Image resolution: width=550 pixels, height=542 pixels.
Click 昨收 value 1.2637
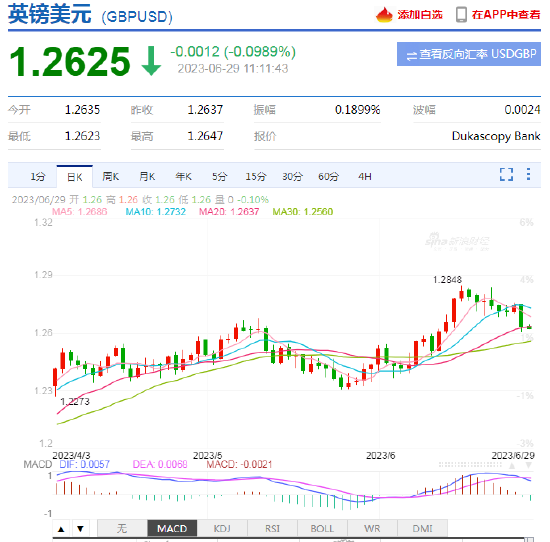point(205,110)
